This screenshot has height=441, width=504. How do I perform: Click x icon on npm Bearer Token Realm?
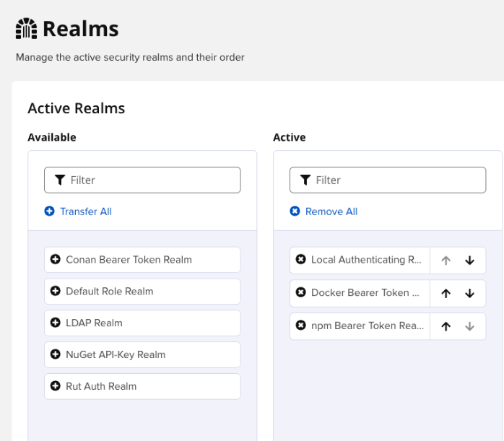click(x=301, y=326)
